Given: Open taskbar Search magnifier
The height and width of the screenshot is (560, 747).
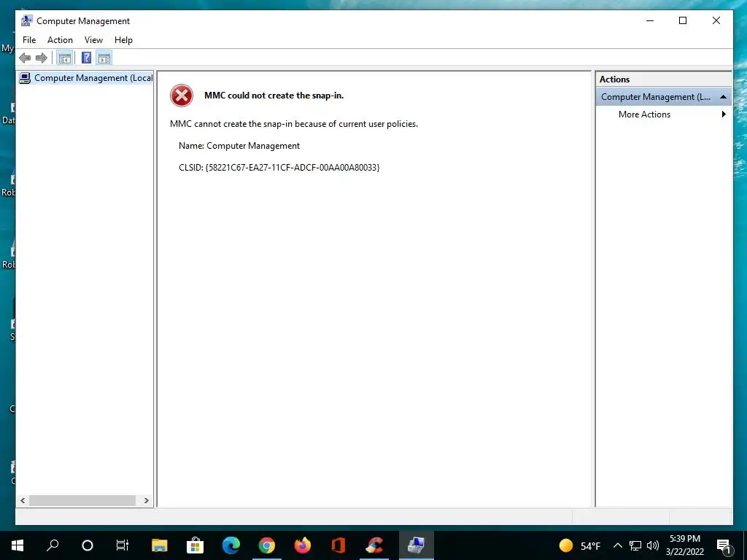Looking at the screenshot, I should point(53,545).
